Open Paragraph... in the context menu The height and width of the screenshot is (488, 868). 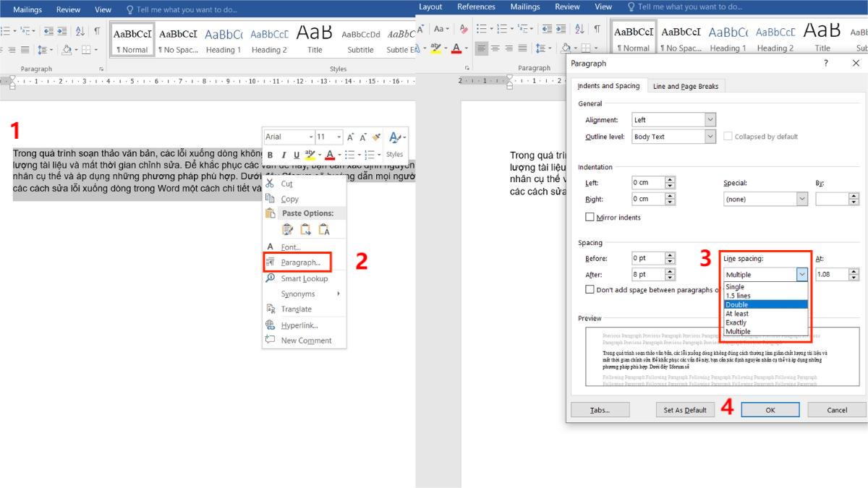point(300,262)
